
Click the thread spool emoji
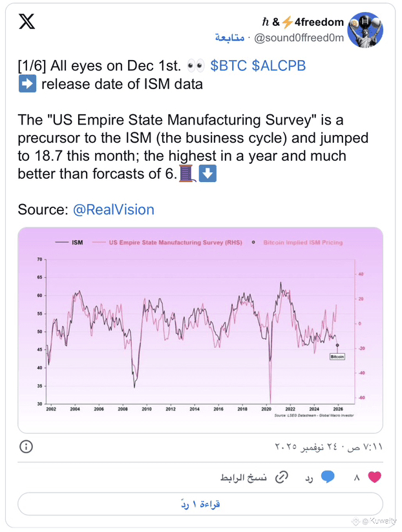click(186, 174)
